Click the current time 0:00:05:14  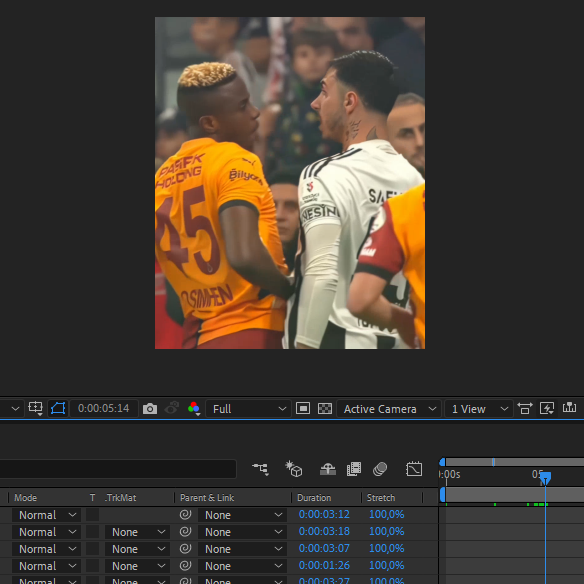pyautogui.click(x=104, y=408)
